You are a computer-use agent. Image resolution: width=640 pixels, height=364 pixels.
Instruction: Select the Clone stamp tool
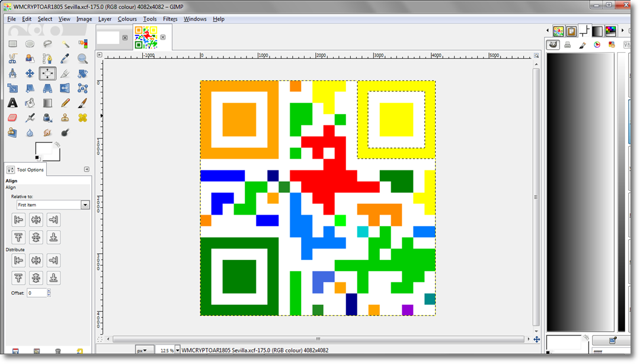tap(65, 118)
